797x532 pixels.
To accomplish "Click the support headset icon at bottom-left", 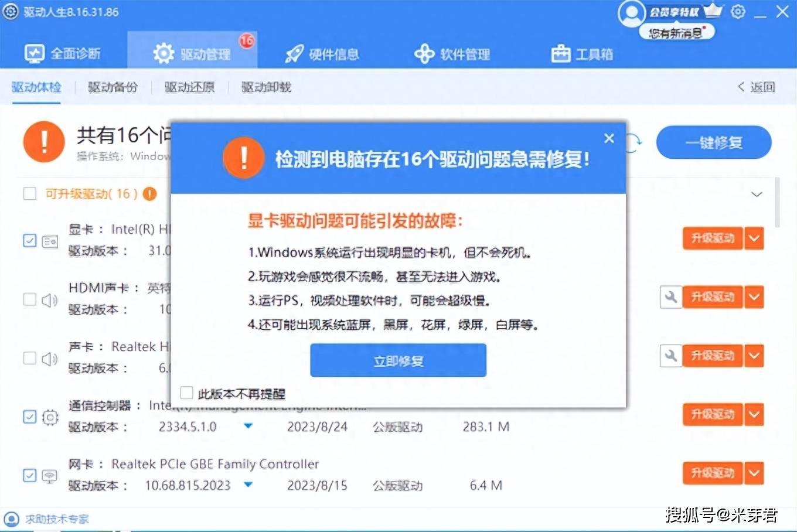I will (x=12, y=519).
